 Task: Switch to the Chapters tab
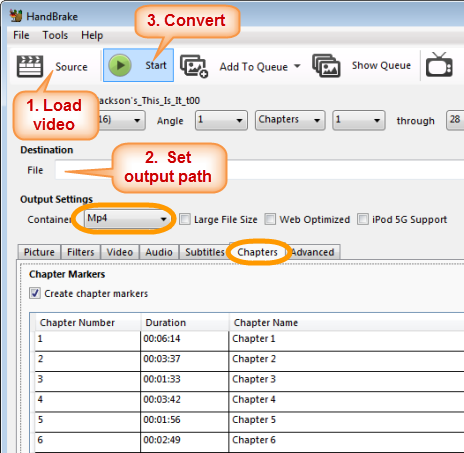(x=257, y=252)
